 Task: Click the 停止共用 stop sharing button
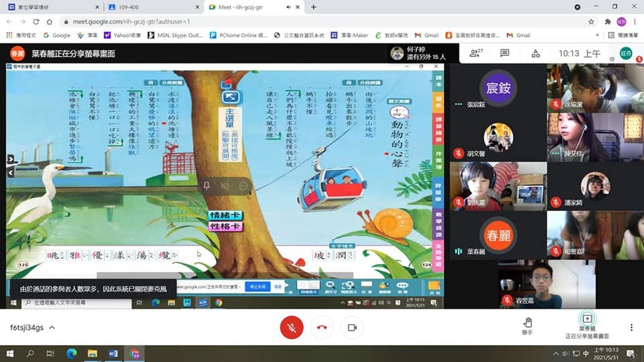pos(257,287)
